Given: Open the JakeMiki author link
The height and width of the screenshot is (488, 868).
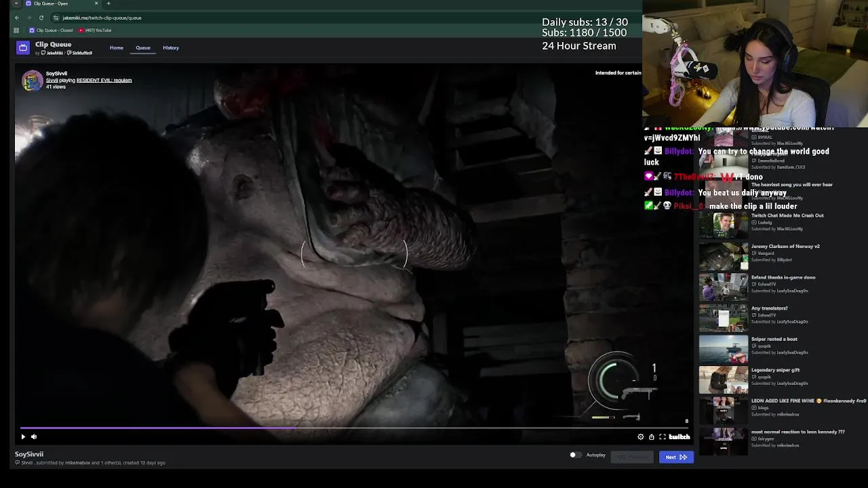Looking at the screenshot, I should click(52, 53).
